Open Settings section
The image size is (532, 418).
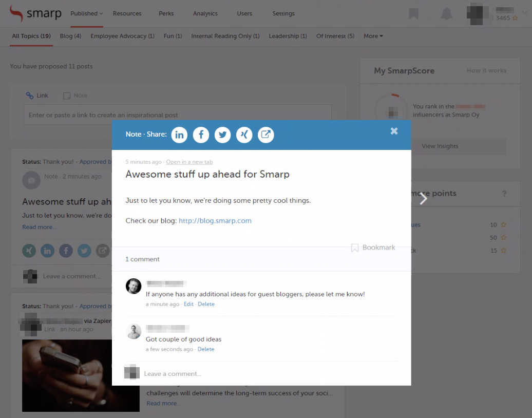pyautogui.click(x=283, y=13)
